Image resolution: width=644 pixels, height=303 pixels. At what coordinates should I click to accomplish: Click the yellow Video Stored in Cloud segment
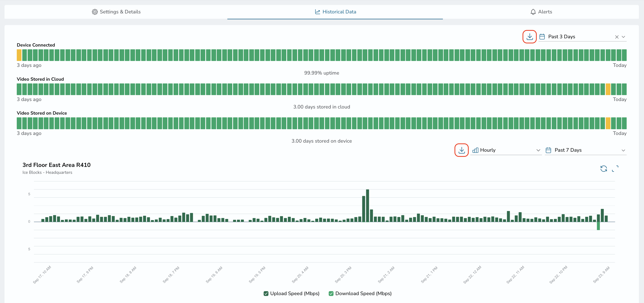pos(608,89)
